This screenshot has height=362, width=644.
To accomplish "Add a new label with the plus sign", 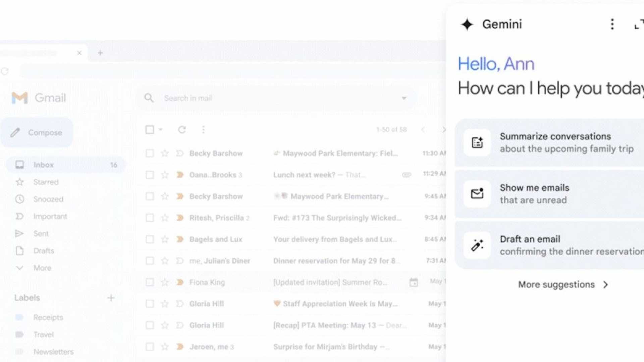I will coord(111,298).
